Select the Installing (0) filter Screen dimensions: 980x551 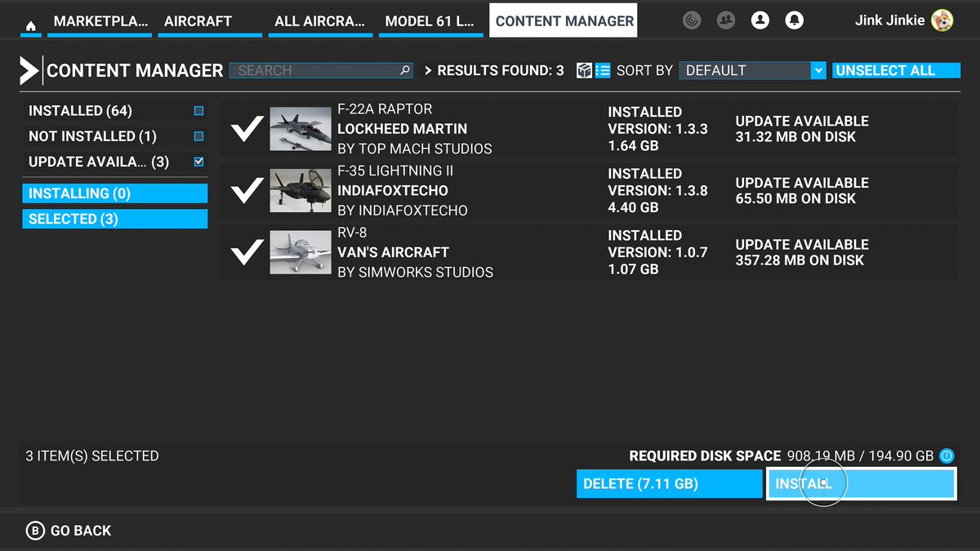[114, 193]
